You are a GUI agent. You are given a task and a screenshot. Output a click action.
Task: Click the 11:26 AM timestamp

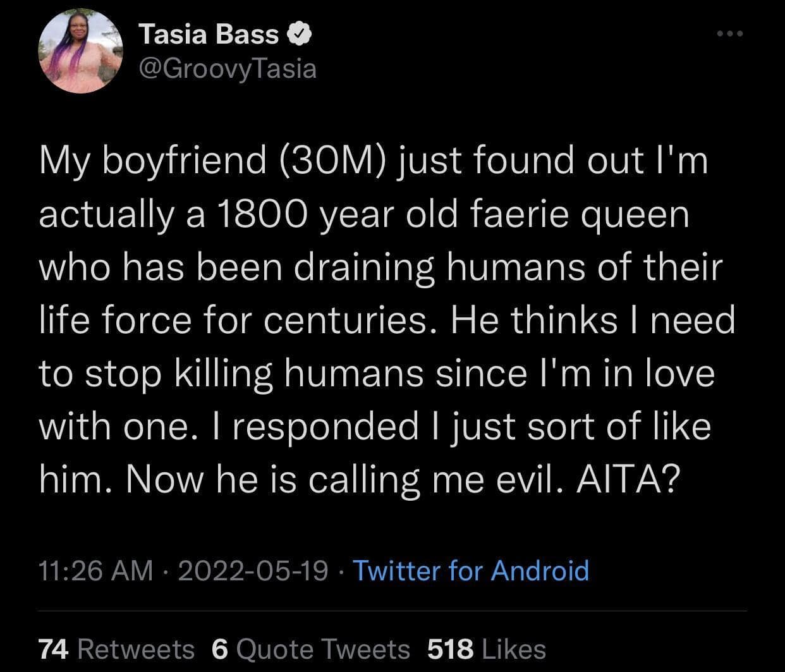pyautogui.click(x=95, y=570)
